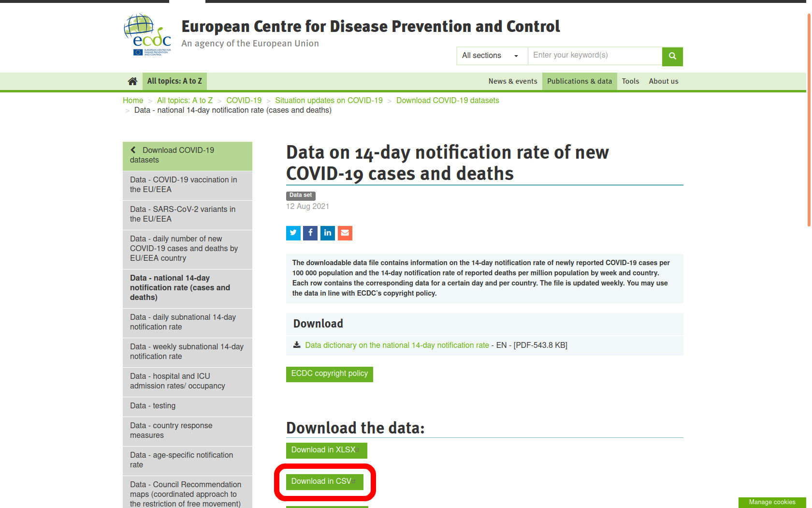The height and width of the screenshot is (508, 812).
Task: Open the All sections dropdown
Action: [492, 56]
